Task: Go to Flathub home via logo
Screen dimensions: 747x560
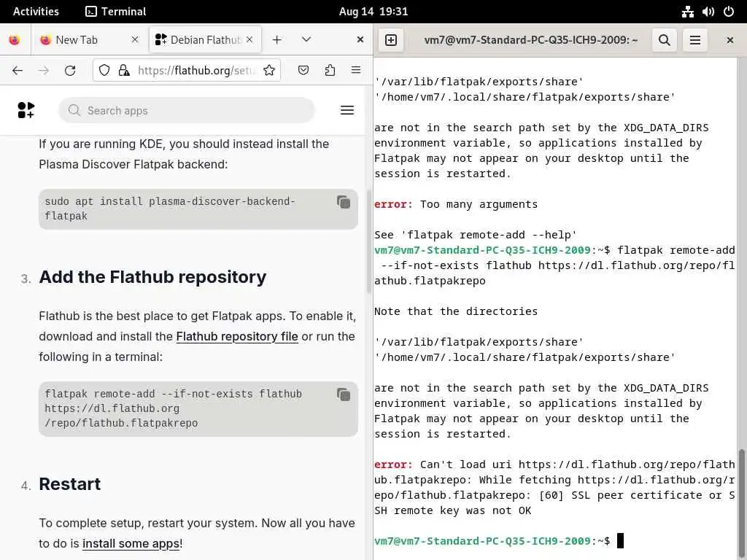Action: click(26, 110)
